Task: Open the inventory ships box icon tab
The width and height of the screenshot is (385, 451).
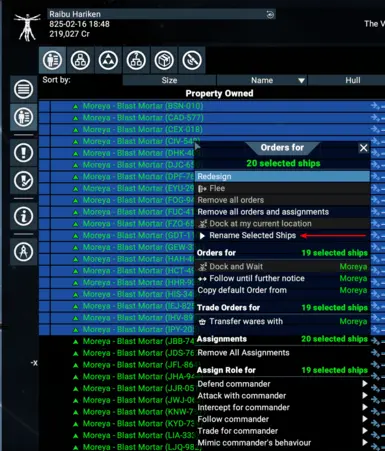Action: [164, 60]
